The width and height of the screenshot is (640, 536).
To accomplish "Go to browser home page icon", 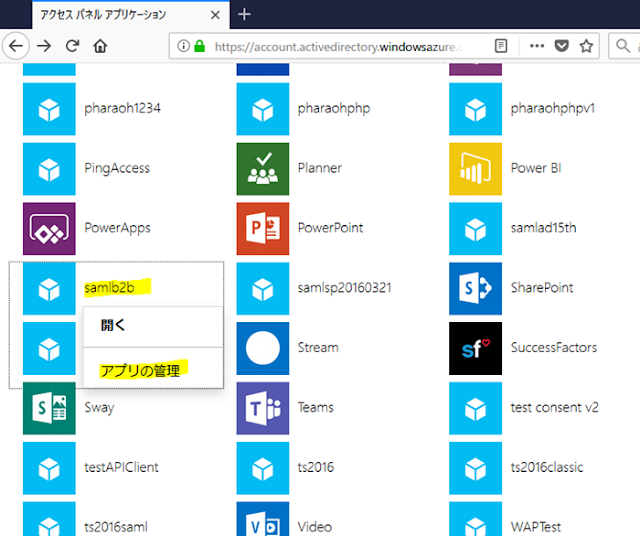I will pyautogui.click(x=100, y=46).
